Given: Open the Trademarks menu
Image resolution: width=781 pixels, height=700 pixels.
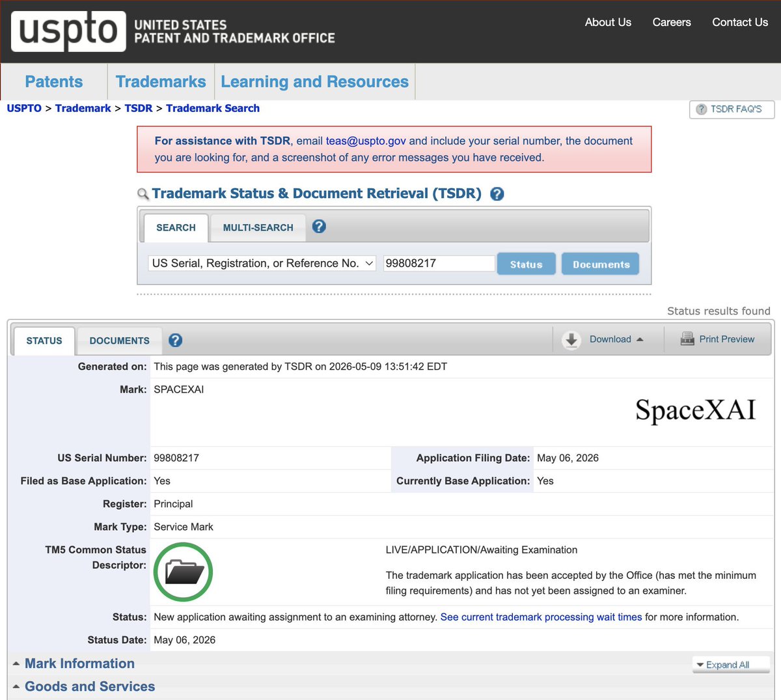Looking at the screenshot, I should (x=161, y=81).
